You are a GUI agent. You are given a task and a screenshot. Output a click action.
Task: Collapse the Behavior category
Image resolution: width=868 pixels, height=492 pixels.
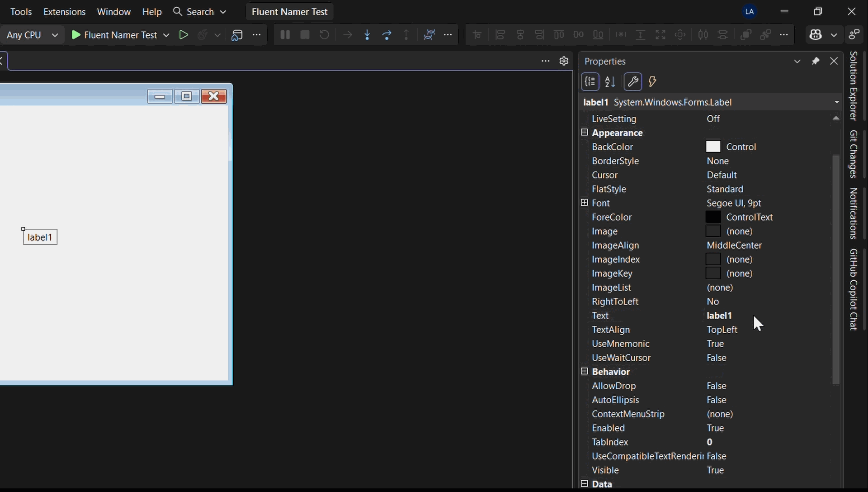tap(584, 371)
